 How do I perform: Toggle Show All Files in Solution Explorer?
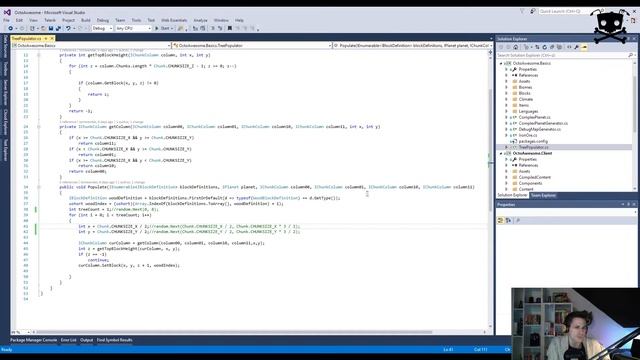[x=559, y=47]
